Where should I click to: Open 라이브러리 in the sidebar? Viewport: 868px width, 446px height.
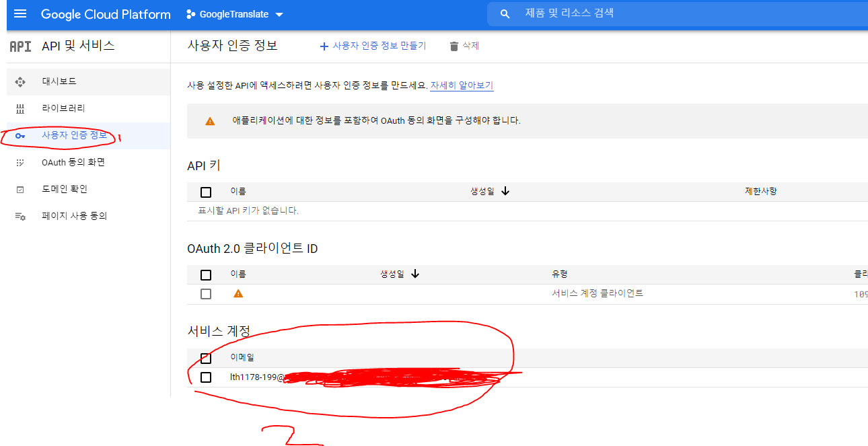pos(88,108)
